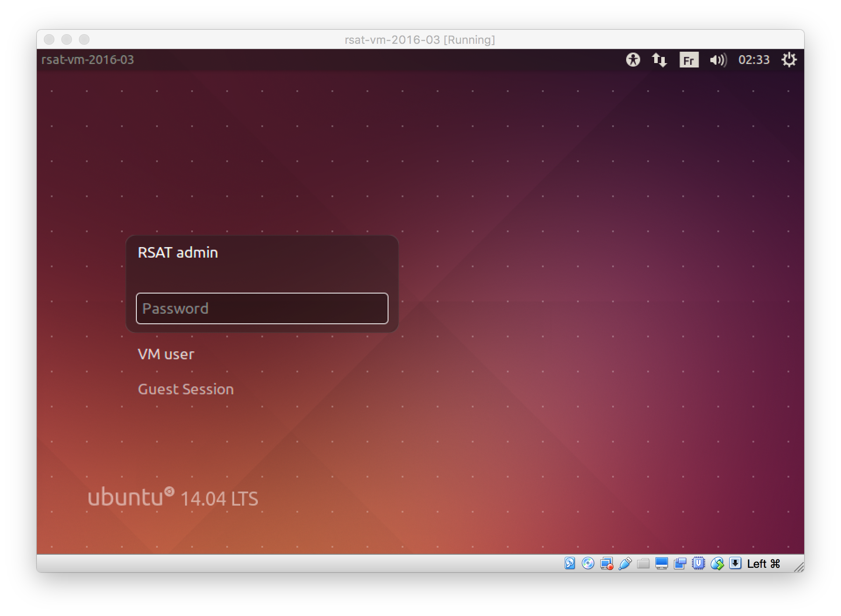Screen dimensions: 841x616
Task: Open the network adapters status icon
Action: (606, 563)
